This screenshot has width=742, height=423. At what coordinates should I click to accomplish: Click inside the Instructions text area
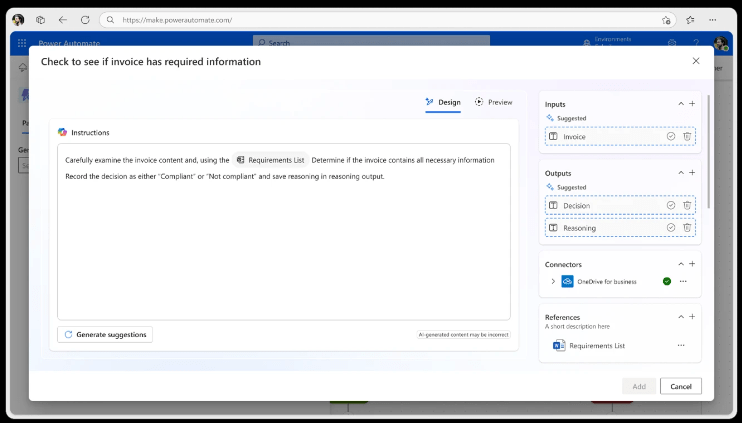pos(283,250)
